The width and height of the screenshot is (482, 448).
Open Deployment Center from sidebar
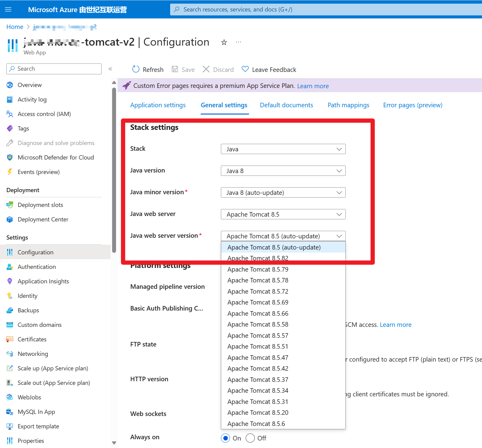pos(43,219)
